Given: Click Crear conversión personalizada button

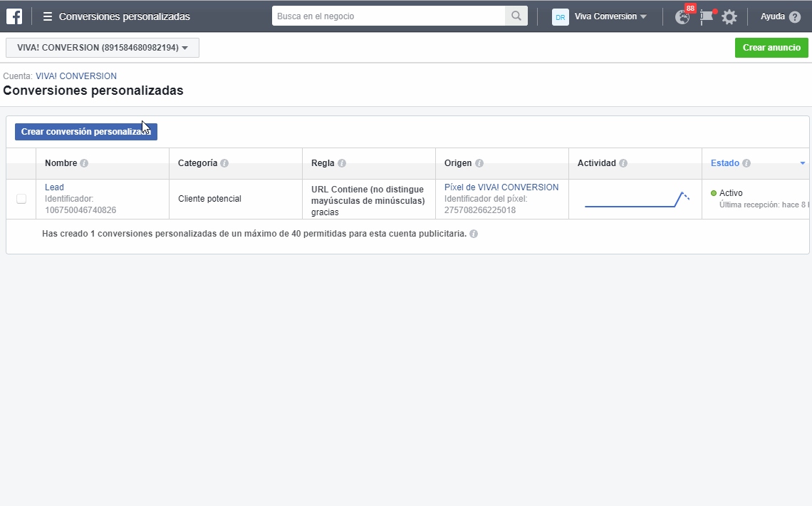Looking at the screenshot, I should tap(86, 132).
